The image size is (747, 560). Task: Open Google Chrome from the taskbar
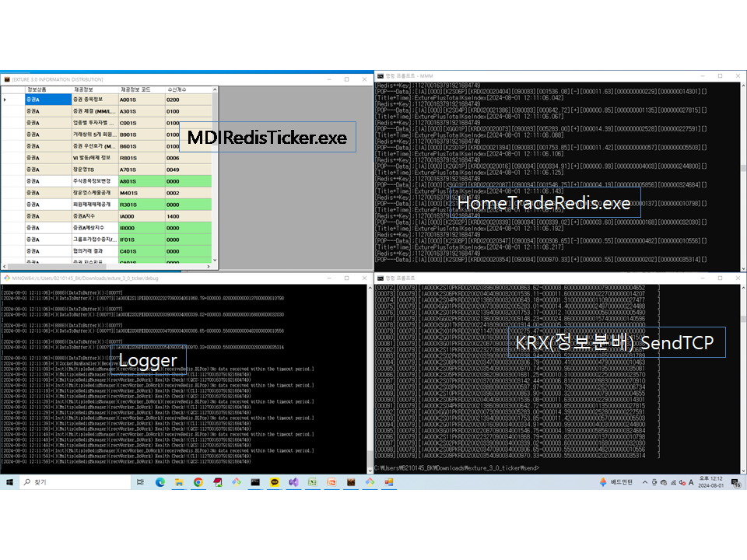click(x=198, y=482)
